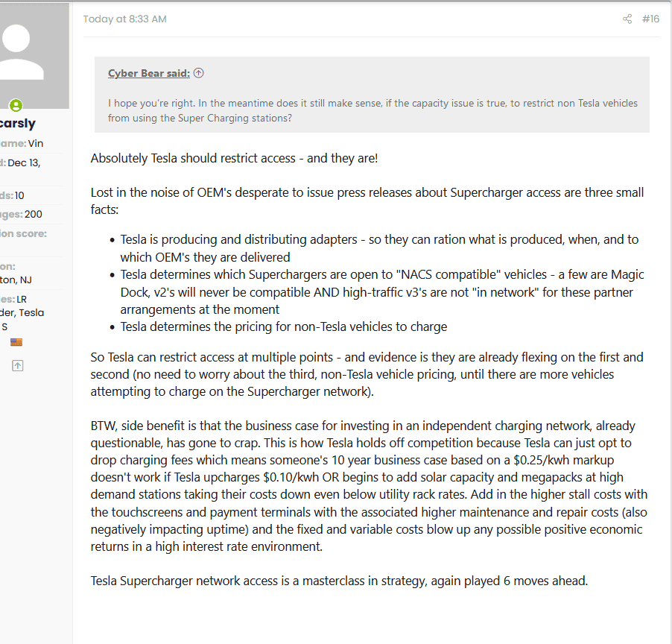
Task: Open the poster's gray avatar image
Action: [x=34, y=56]
